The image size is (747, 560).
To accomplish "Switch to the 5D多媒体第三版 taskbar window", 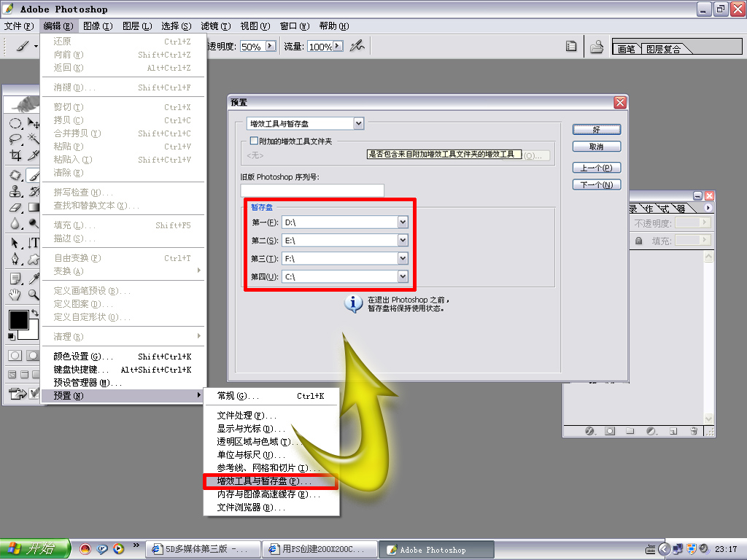I will point(203,549).
